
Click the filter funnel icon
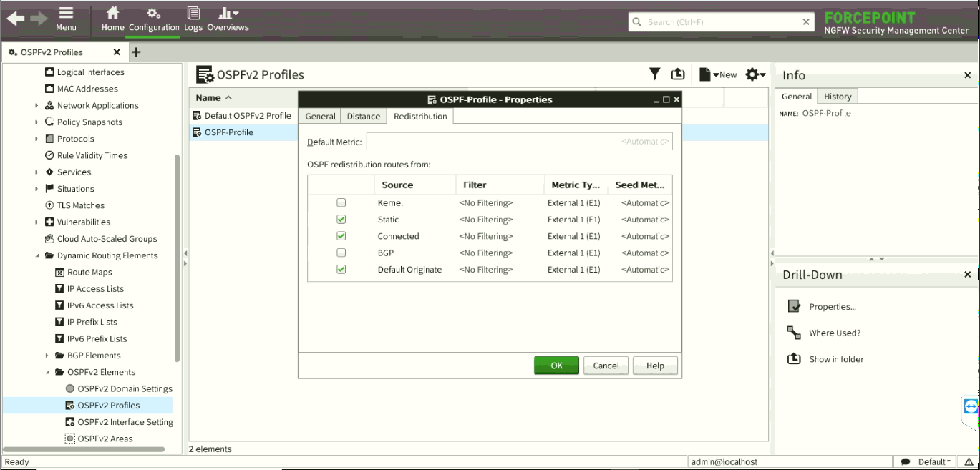pyautogui.click(x=654, y=74)
